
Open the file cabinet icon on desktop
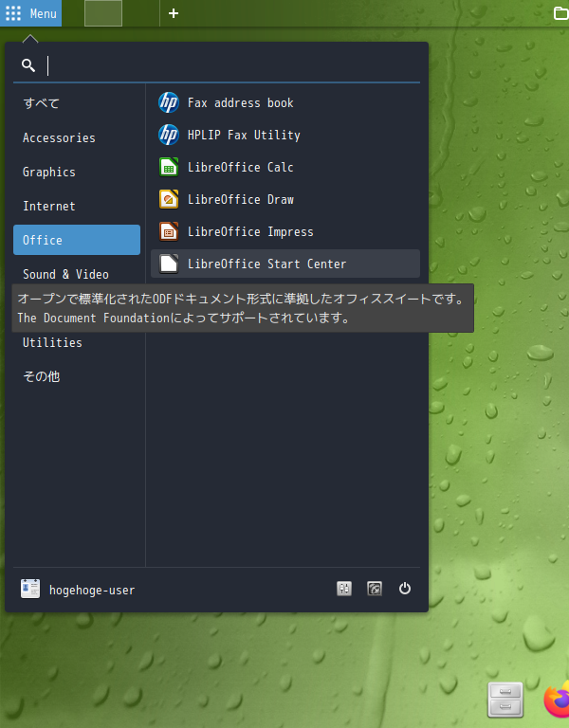(x=505, y=700)
